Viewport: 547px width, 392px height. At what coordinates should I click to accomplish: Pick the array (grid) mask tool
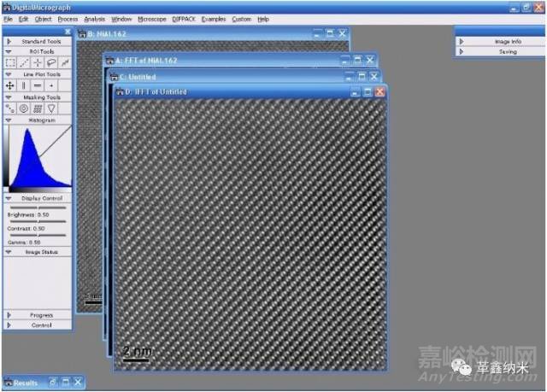[38, 108]
